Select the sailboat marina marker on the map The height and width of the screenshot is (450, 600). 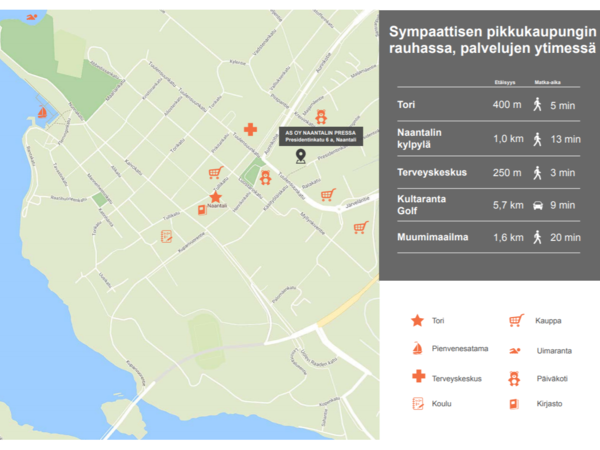[42, 113]
